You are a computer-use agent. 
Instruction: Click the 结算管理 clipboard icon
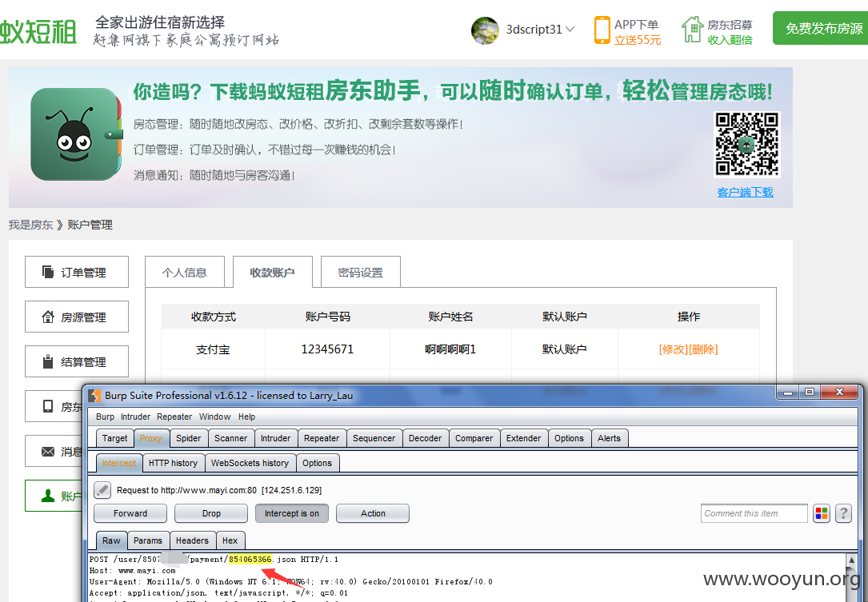48,361
